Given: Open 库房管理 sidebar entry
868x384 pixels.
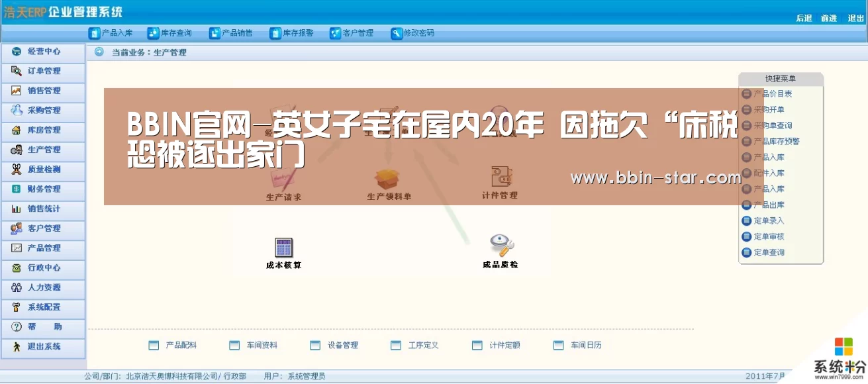Looking at the screenshot, I should pos(43,130).
